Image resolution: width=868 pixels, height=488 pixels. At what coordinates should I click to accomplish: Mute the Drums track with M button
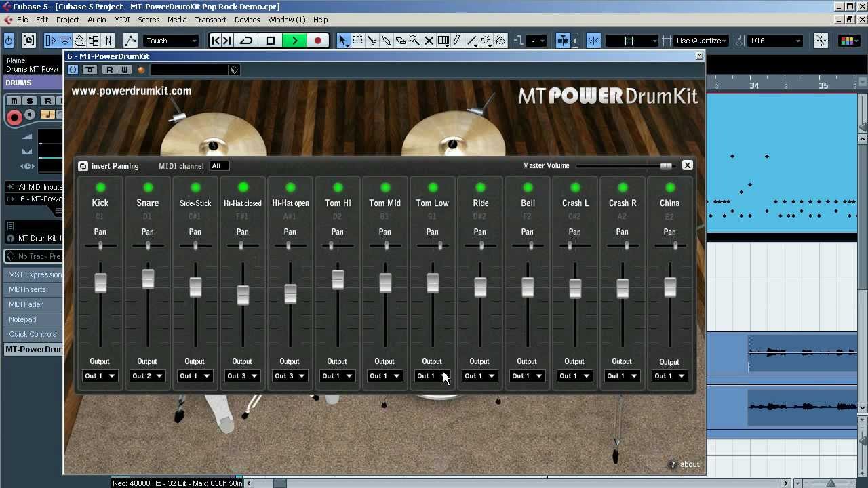pos(14,101)
